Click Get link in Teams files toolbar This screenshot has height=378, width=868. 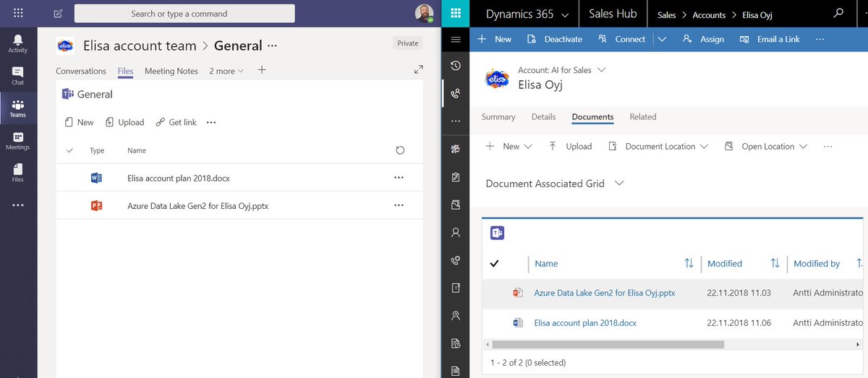point(176,122)
